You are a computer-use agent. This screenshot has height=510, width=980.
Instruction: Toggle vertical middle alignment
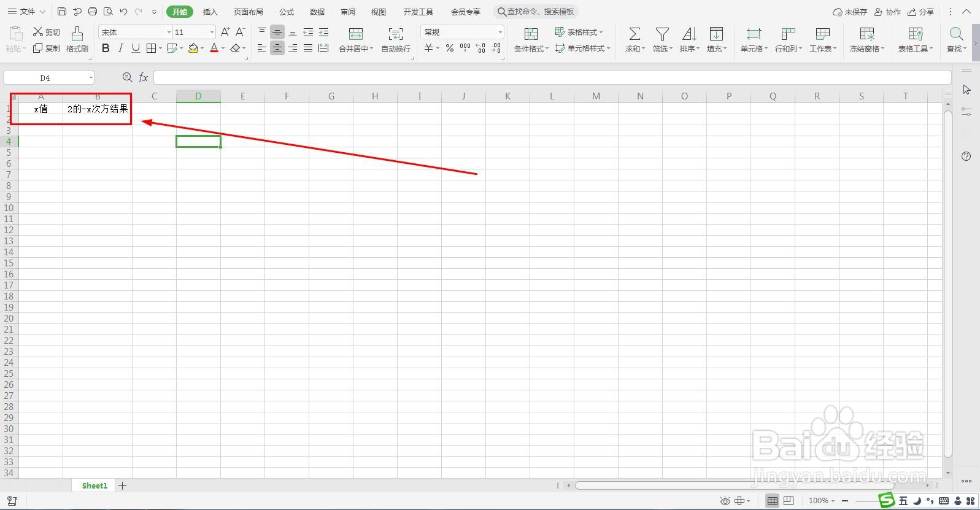coord(277,32)
